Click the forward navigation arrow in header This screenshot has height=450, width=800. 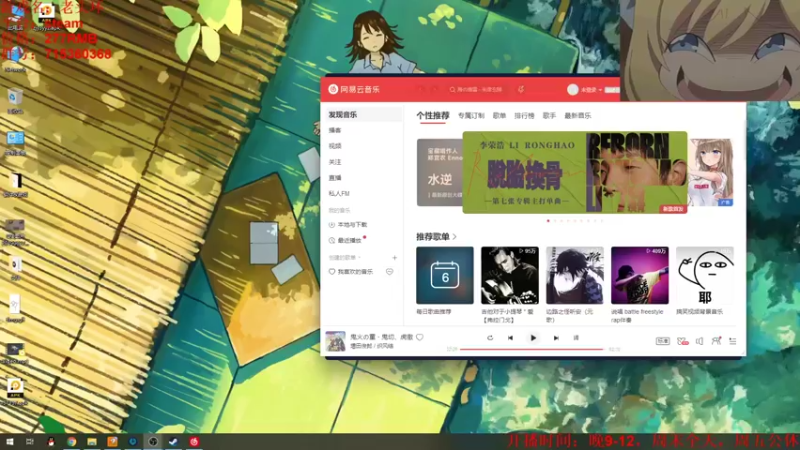pyautogui.click(x=435, y=89)
